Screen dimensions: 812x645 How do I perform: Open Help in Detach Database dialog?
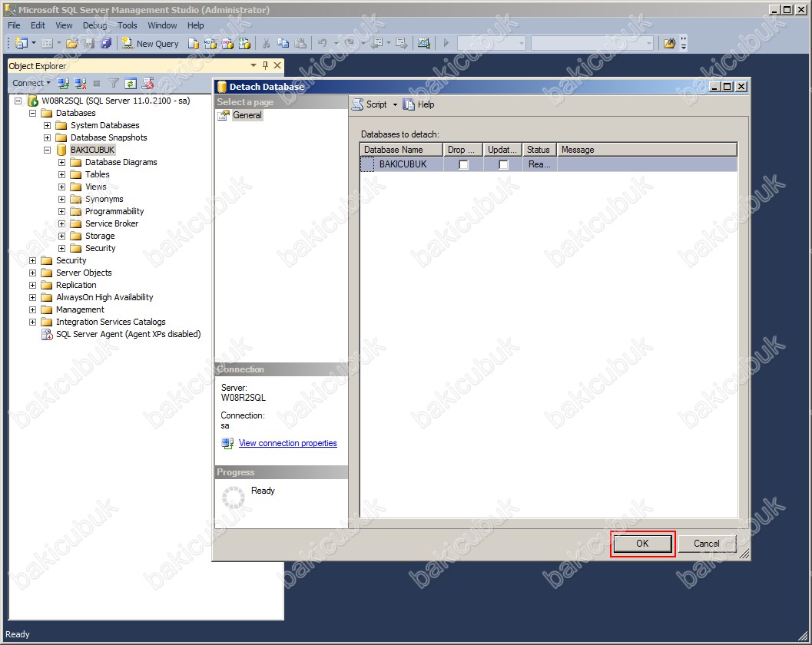coord(419,104)
